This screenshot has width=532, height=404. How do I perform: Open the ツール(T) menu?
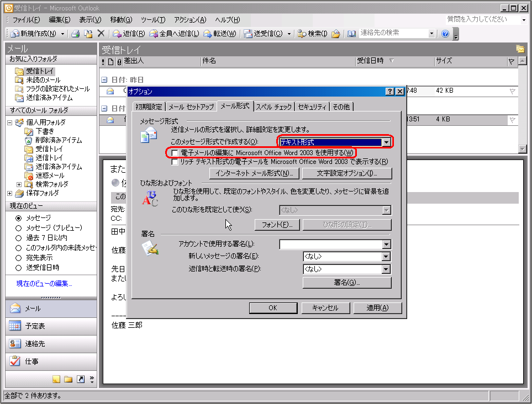pos(153,20)
